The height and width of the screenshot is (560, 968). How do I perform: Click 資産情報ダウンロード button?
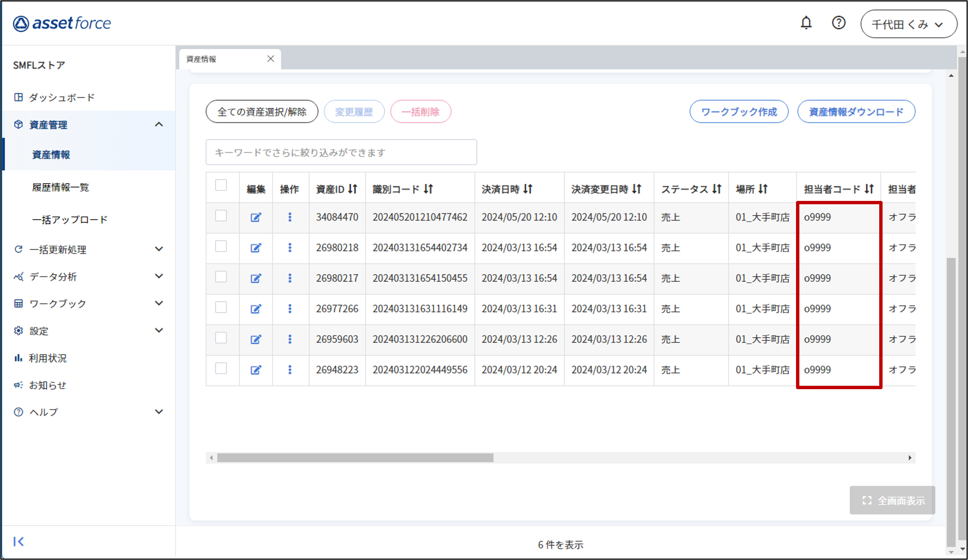(x=856, y=112)
